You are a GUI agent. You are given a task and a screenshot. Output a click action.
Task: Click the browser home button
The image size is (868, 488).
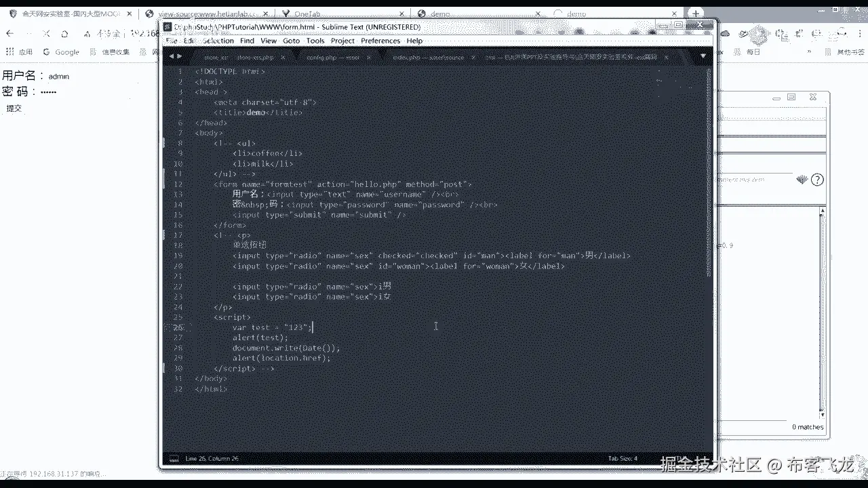click(64, 33)
